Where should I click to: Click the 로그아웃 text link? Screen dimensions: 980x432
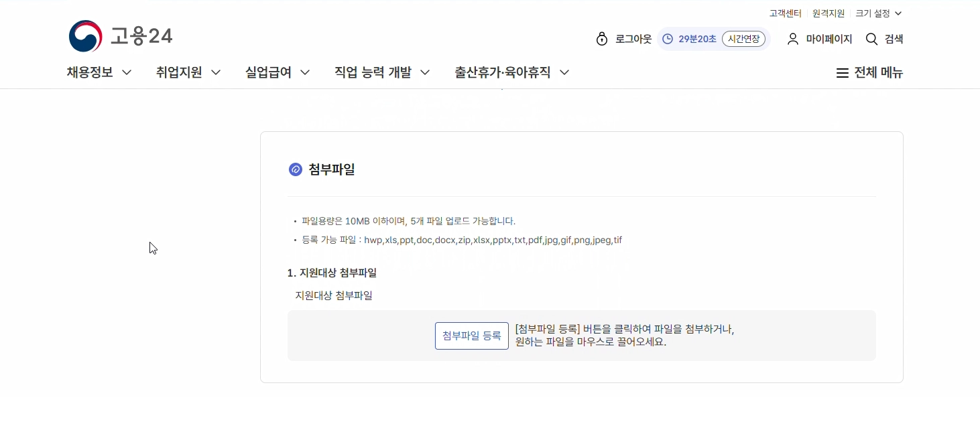(633, 39)
